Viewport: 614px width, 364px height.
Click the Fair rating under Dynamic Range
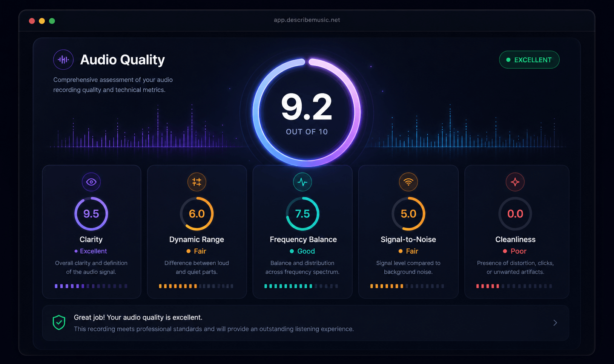[x=196, y=251]
